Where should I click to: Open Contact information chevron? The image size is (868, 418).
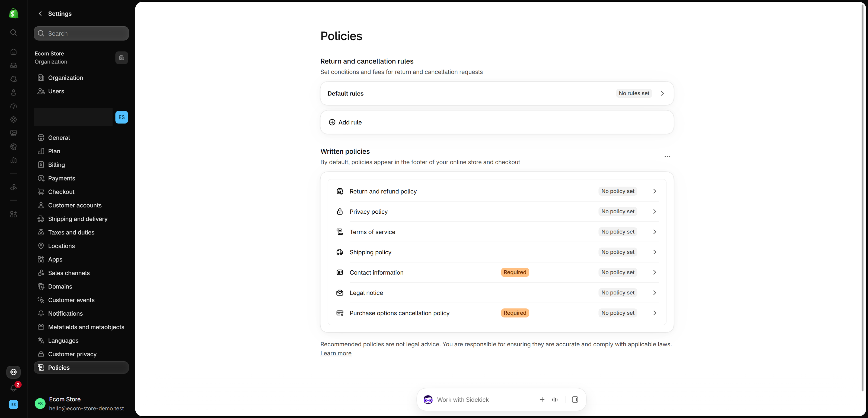(x=654, y=272)
